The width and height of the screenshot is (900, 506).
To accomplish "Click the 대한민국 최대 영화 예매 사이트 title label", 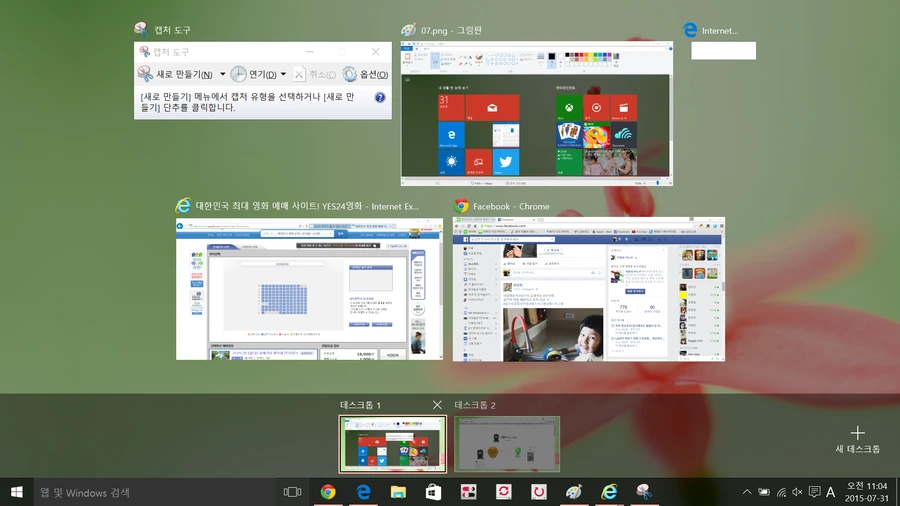I will (x=307, y=206).
